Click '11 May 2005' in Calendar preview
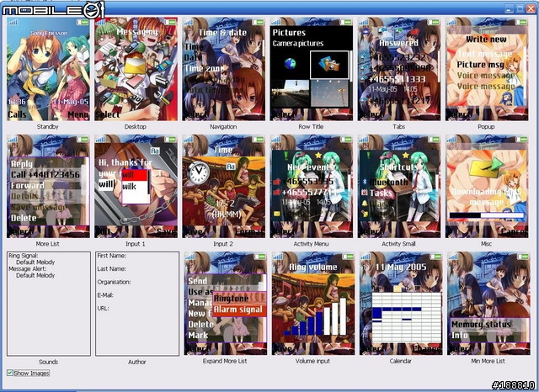 (401, 267)
